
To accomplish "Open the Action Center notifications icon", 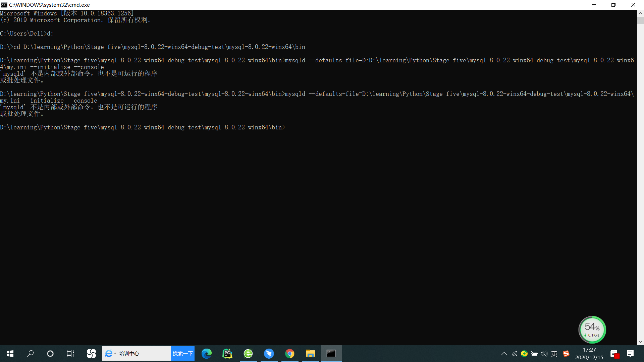I will click(630, 354).
